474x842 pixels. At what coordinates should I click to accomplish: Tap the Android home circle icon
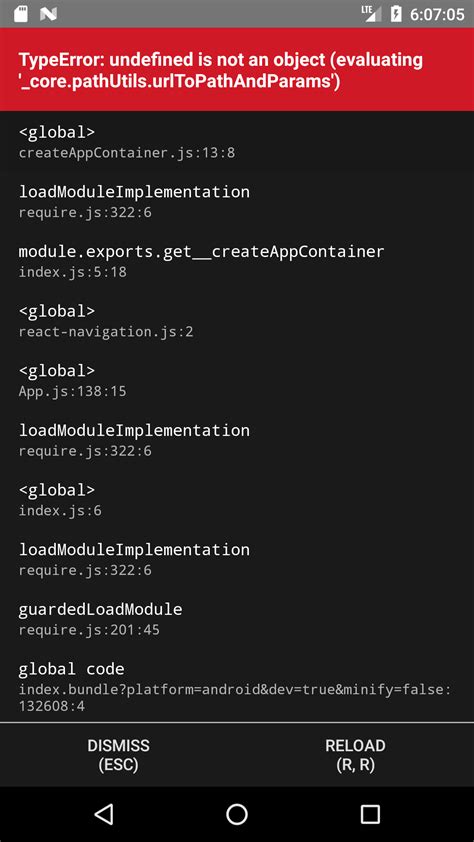[x=237, y=814]
